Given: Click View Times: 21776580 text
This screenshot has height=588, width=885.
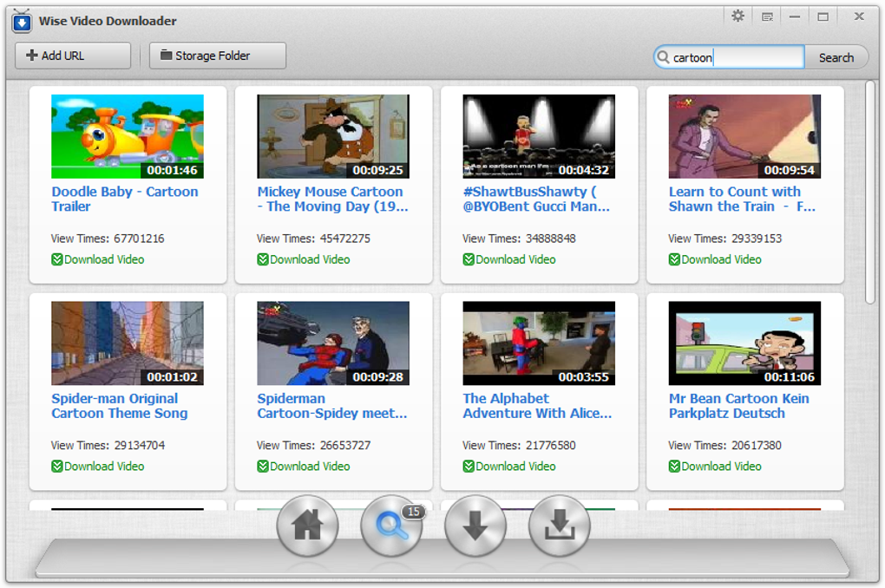Looking at the screenshot, I should [519, 445].
